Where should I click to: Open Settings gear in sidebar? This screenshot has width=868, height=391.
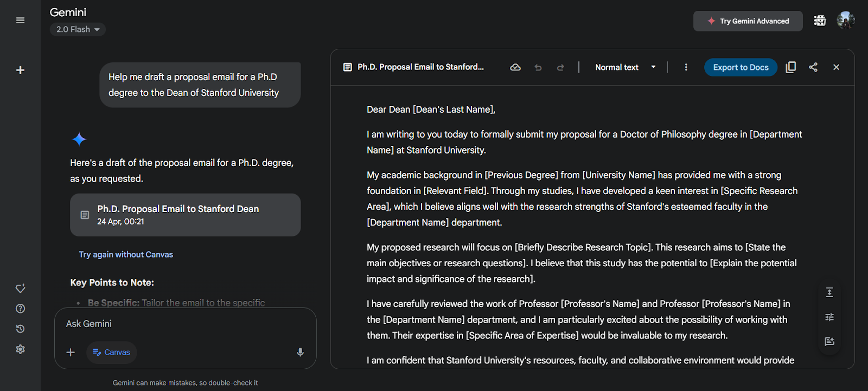[20, 349]
